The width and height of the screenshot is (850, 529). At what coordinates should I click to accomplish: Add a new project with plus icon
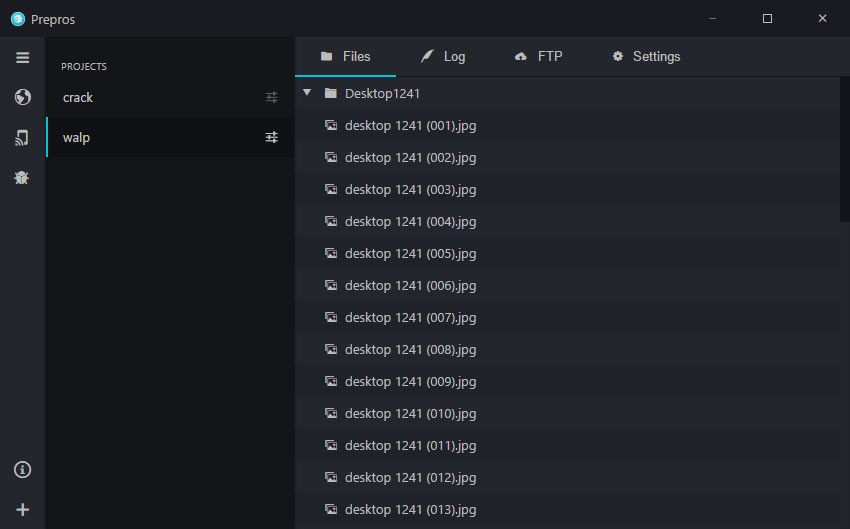click(22, 509)
